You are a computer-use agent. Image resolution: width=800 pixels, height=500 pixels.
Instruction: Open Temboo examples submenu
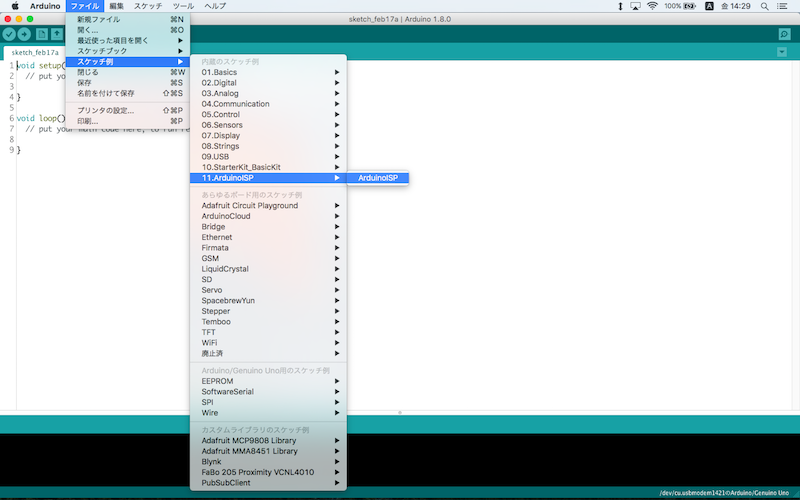click(268, 321)
